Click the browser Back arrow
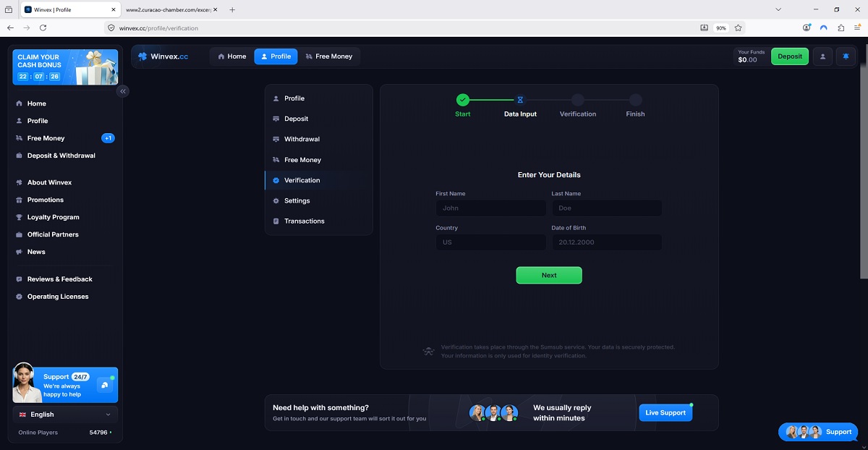Viewport: 868px width, 450px height. pos(10,27)
